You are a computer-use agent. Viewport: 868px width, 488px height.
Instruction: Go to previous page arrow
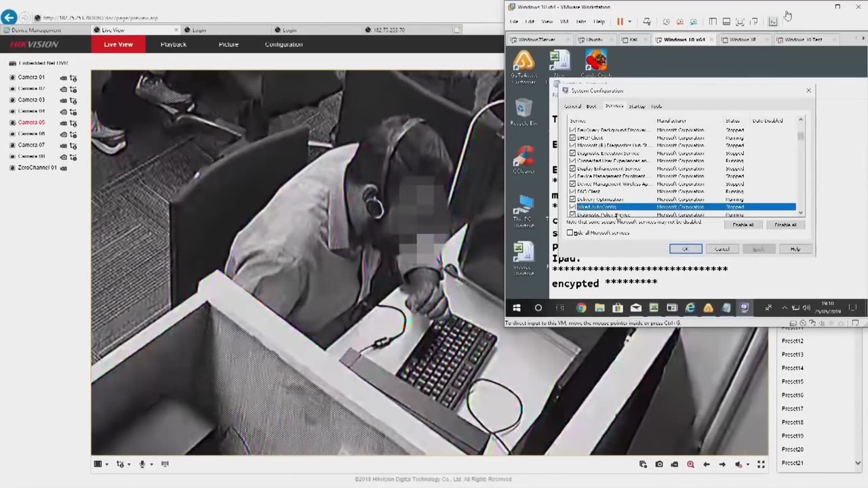point(707,464)
